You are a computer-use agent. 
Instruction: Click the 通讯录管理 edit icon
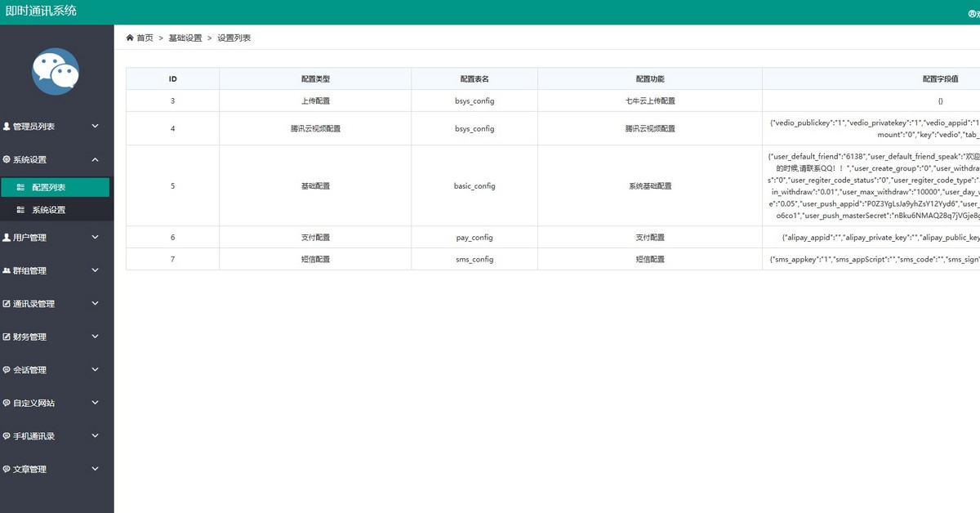[7, 304]
